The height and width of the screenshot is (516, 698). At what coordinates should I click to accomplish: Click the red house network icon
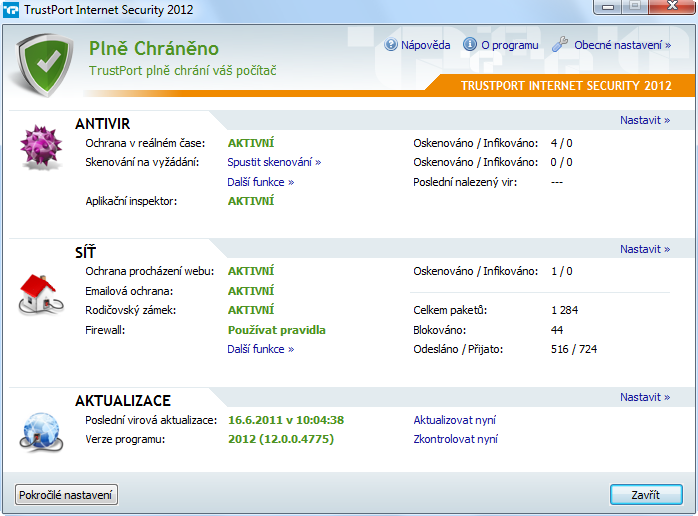tap(41, 295)
